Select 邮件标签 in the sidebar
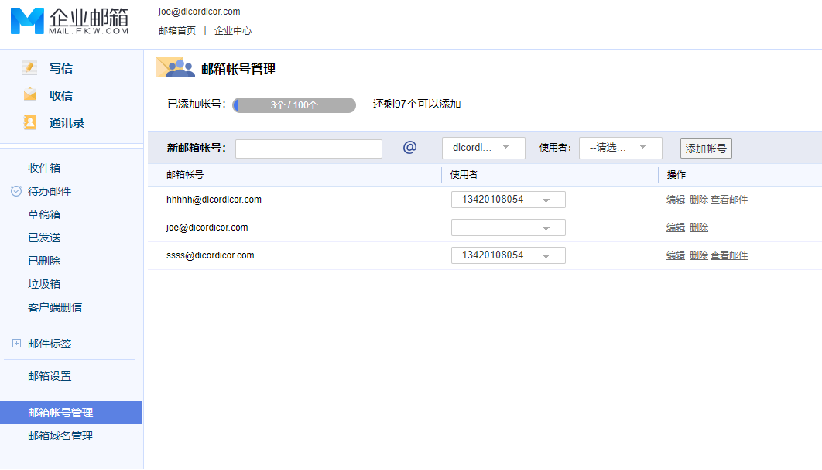The width and height of the screenshot is (822, 470). coord(50,344)
